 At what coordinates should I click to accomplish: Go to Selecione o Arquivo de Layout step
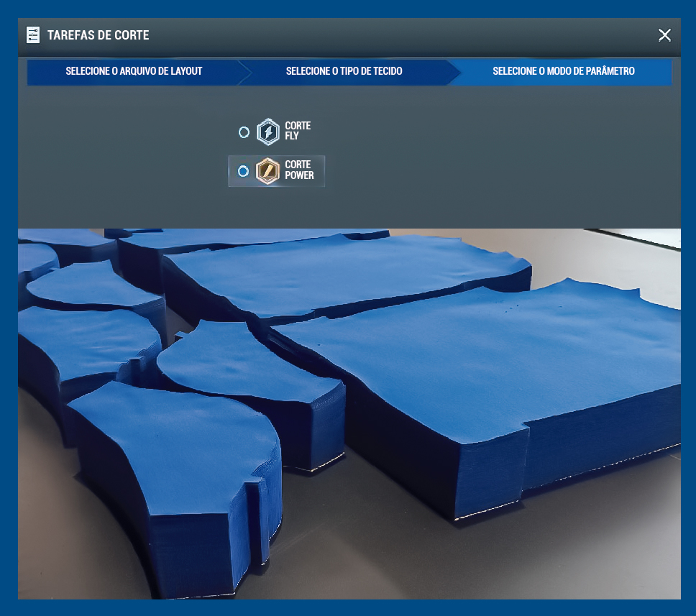(134, 71)
